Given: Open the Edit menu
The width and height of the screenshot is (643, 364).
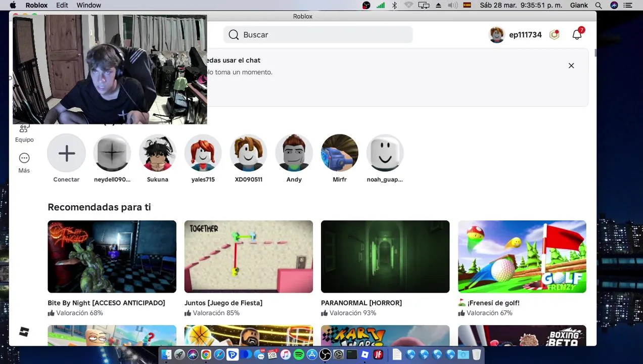Looking at the screenshot, I should click(62, 5).
